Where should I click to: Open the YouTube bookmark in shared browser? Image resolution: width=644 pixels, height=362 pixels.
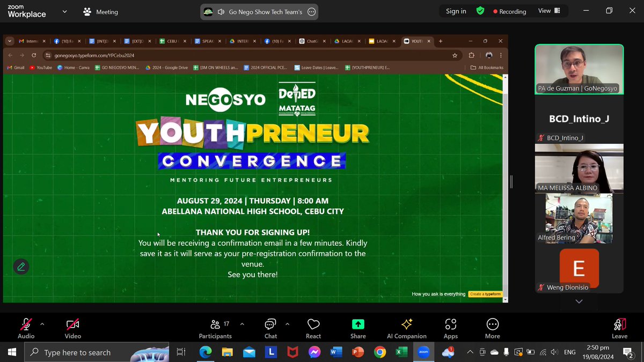pyautogui.click(x=41, y=68)
